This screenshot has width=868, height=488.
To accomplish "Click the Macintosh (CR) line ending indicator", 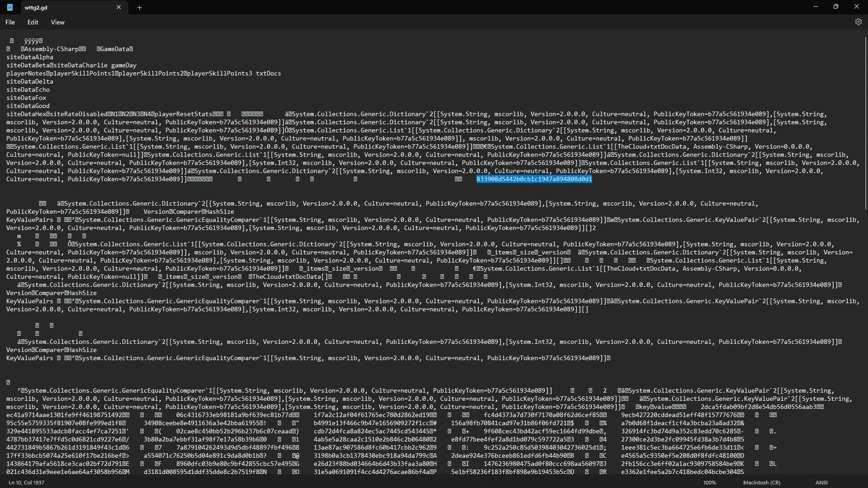I will [x=761, y=483].
